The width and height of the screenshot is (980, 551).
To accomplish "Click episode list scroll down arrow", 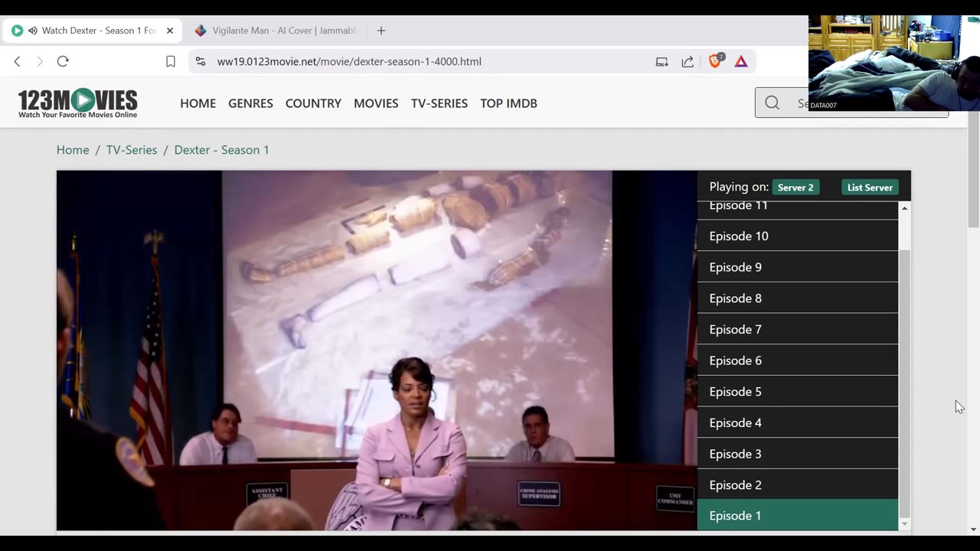I will [904, 524].
